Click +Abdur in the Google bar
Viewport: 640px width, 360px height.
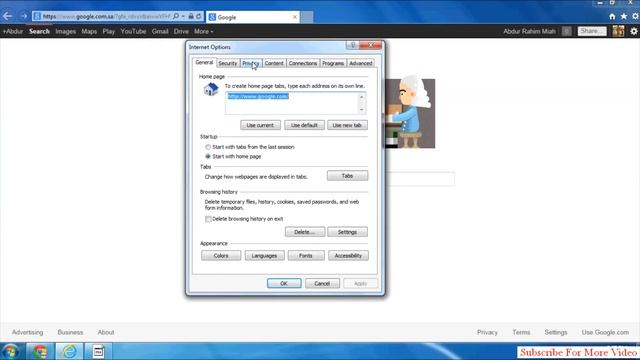point(13,31)
